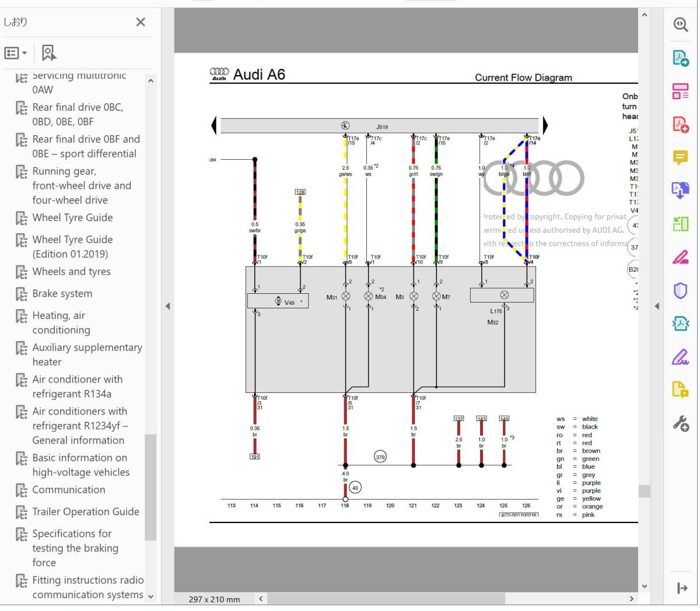Open the yellow Comment tool
Screen dimensions: 700x611
pyautogui.click(x=680, y=157)
